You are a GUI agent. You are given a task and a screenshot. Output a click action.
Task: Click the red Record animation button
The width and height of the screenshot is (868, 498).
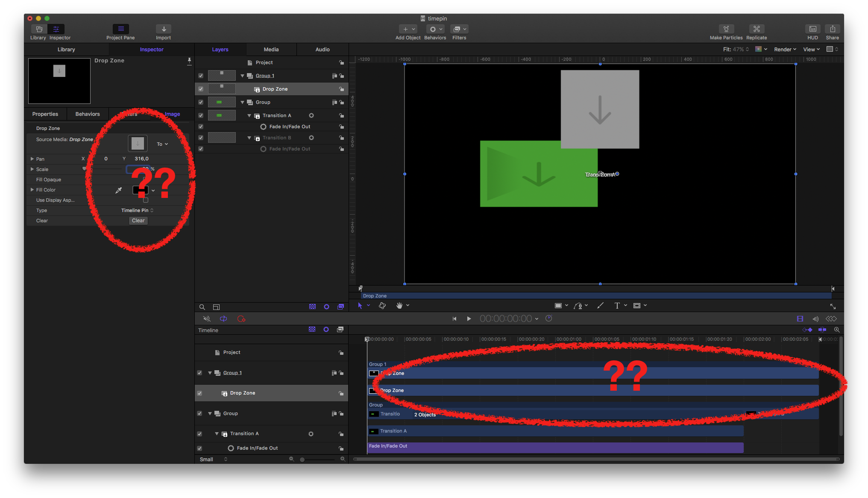[x=241, y=319]
